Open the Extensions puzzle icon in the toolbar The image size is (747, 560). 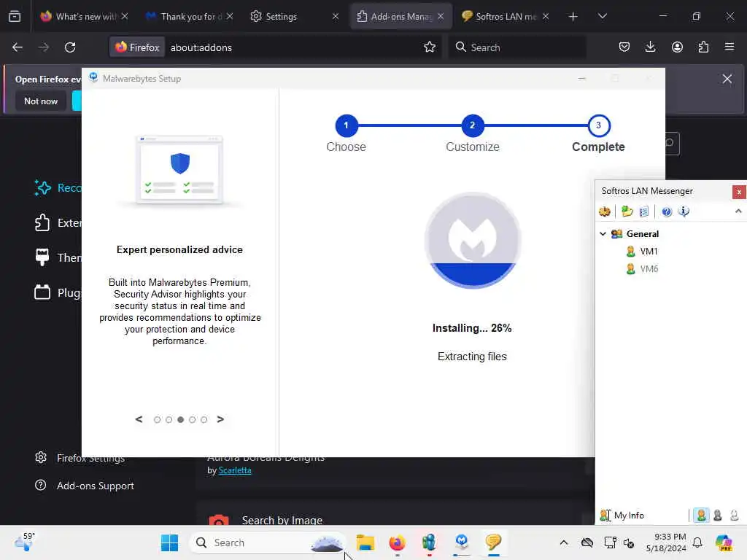point(703,47)
